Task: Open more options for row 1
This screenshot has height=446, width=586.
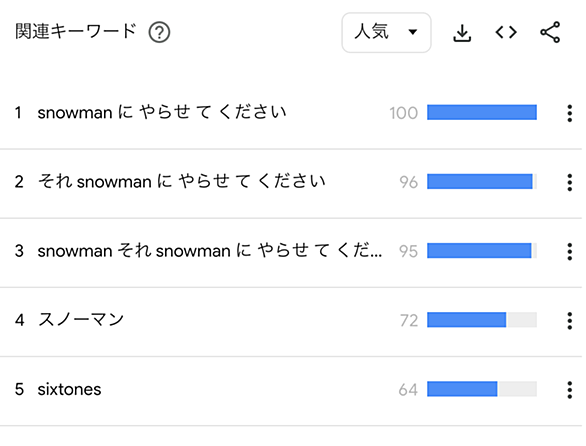Action: pos(570,113)
